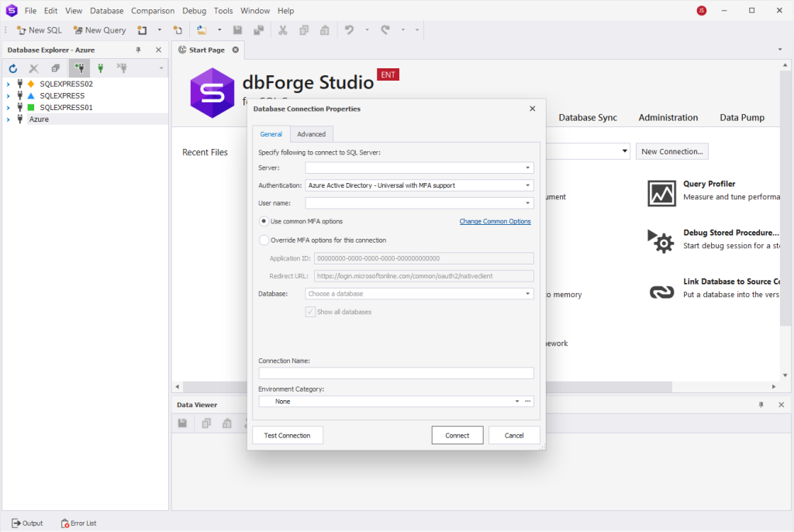Click the Disconnect plug icon in Database Explorer

[122, 68]
